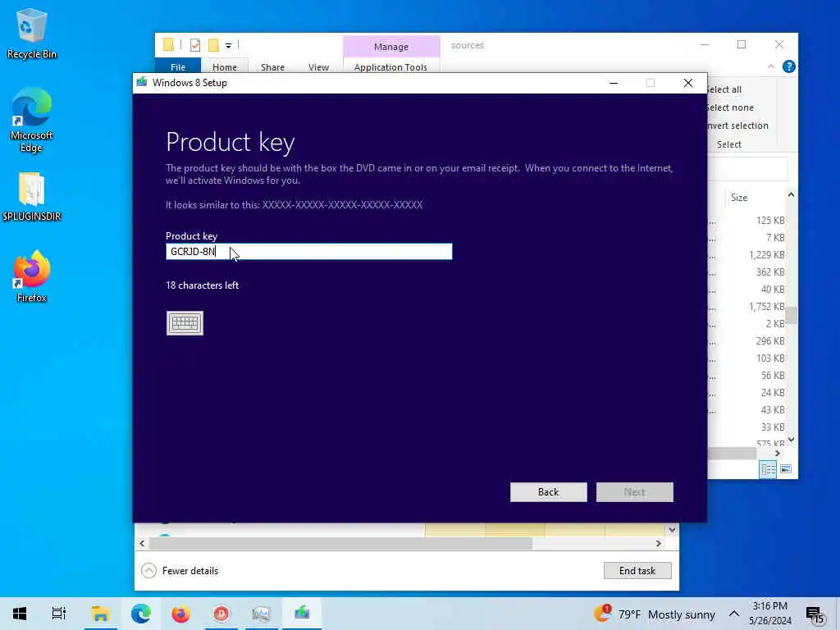
Task: Click the Size column header
Action: [x=739, y=198]
